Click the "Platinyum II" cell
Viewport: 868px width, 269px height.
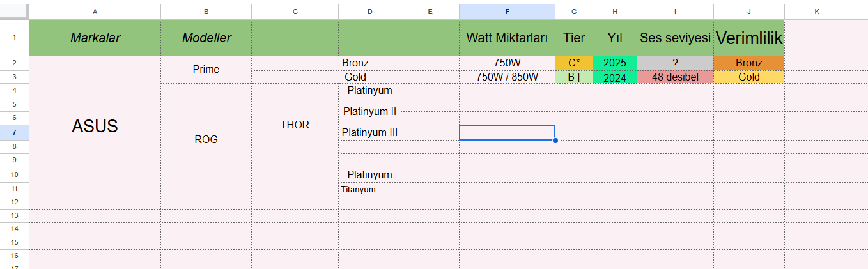[369, 111]
